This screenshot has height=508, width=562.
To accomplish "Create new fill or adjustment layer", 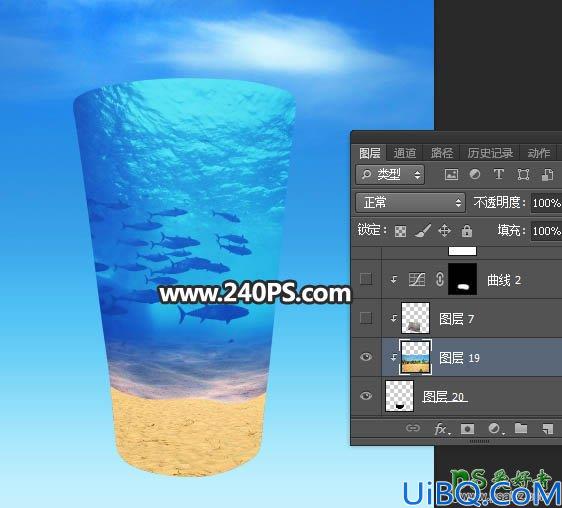I will 495,428.
